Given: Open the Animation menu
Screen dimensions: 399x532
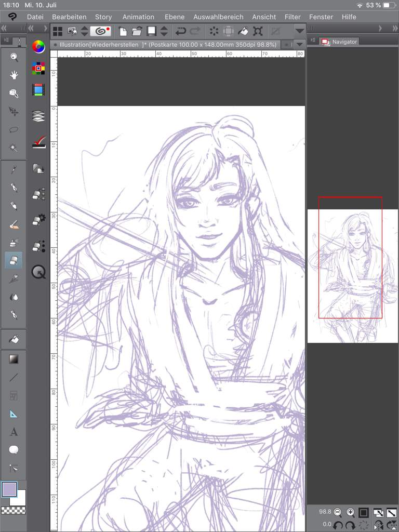Looking at the screenshot, I should 138,17.
